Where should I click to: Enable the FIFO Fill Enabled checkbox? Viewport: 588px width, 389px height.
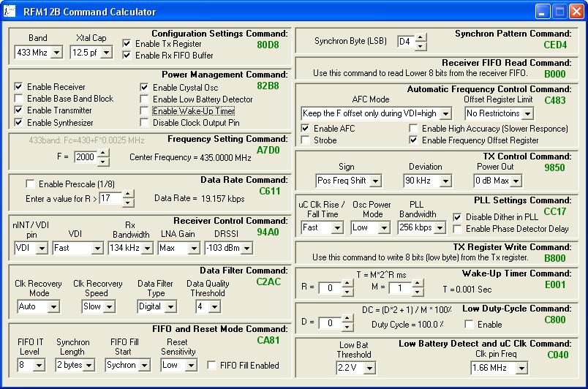[x=212, y=366]
